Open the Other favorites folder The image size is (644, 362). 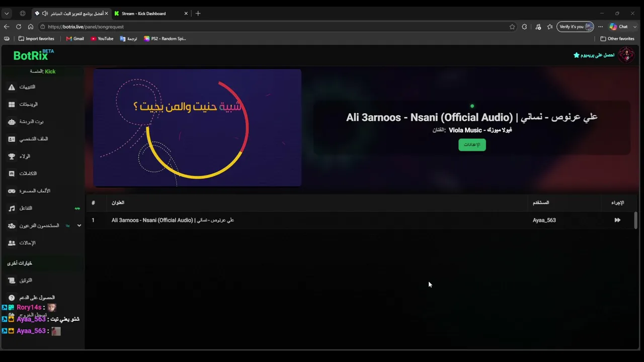pyautogui.click(x=617, y=39)
